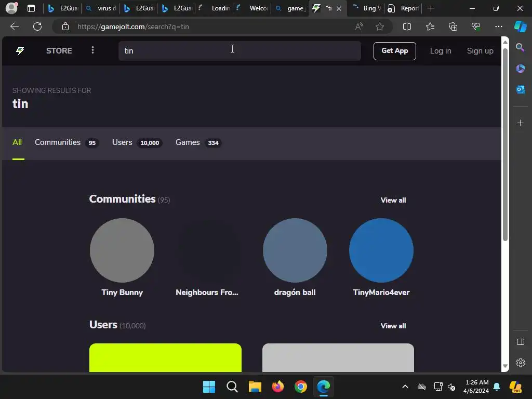Click the Game Jolt lightning logo

pos(20,51)
